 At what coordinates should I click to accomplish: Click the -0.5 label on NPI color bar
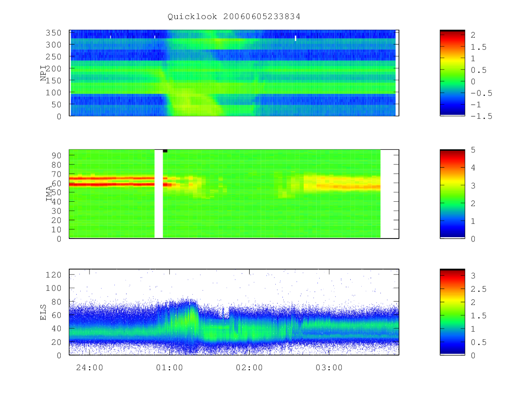tap(481, 93)
